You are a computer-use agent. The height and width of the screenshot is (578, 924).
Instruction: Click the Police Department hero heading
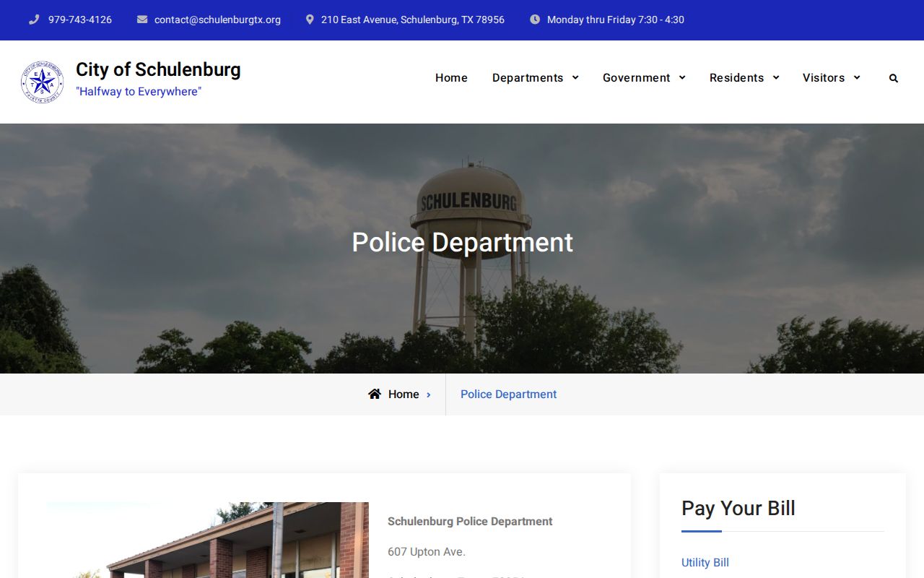[x=462, y=242]
